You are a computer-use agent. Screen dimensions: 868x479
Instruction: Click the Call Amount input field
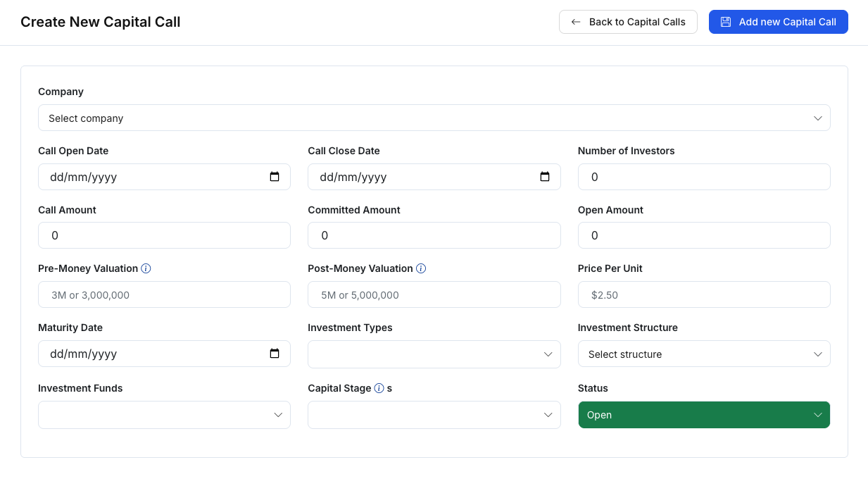coord(164,235)
